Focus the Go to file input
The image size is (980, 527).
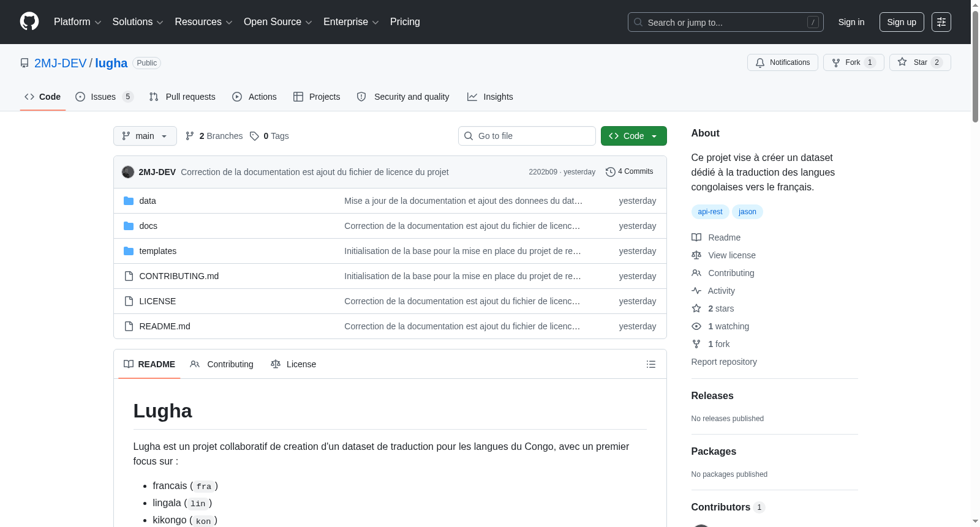pyautogui.click(x=527, y=136)
